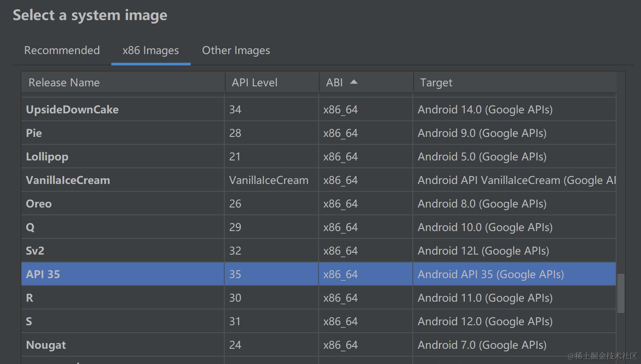This screenshot has width=641, height=364.
Task: Click the Android 14.0 (Google APIs) target cell
Action: pyautogui.click(x=514, y=109)
